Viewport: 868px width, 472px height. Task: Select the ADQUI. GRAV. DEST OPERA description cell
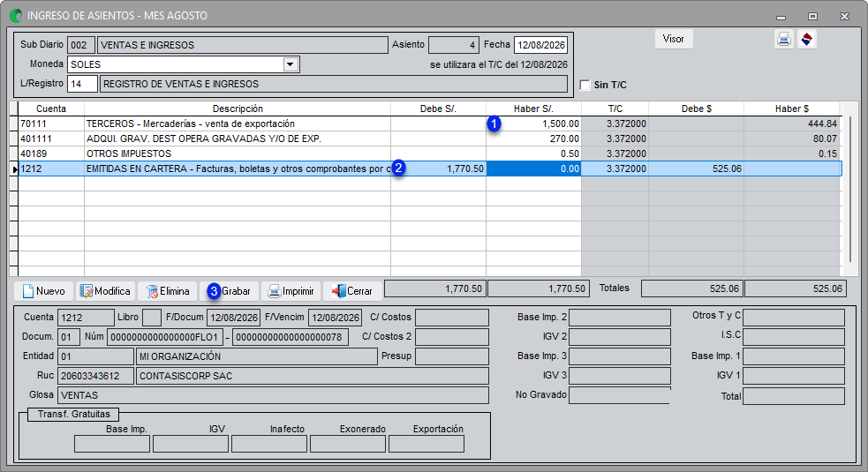point(238,139)
